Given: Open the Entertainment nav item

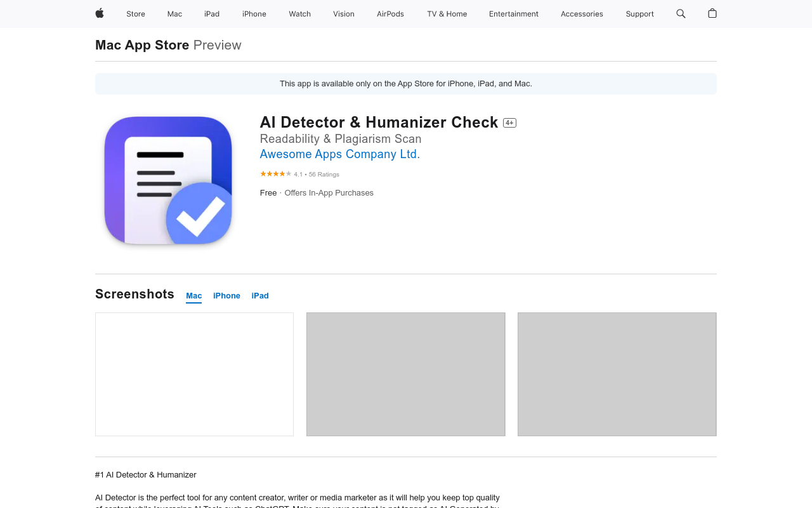Looking at the screenshot, I should 514,14.
